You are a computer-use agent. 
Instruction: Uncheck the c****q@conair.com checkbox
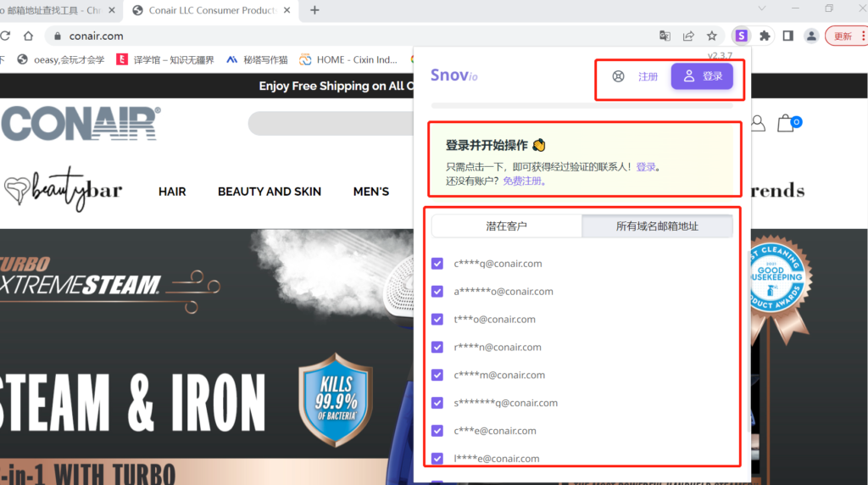[x=437, y=264]
